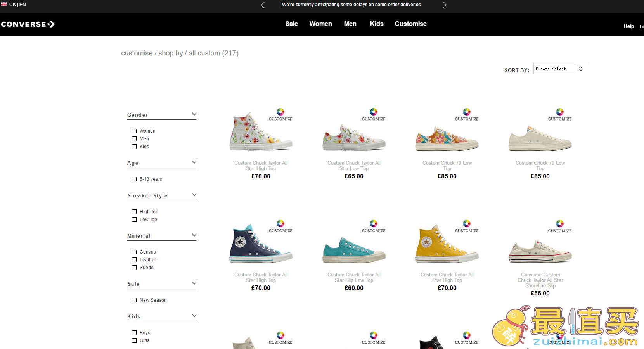The image size is (644, 349).
Task: Click the all custom (217) breadcrumb text
Action: [x=213, y=53]
